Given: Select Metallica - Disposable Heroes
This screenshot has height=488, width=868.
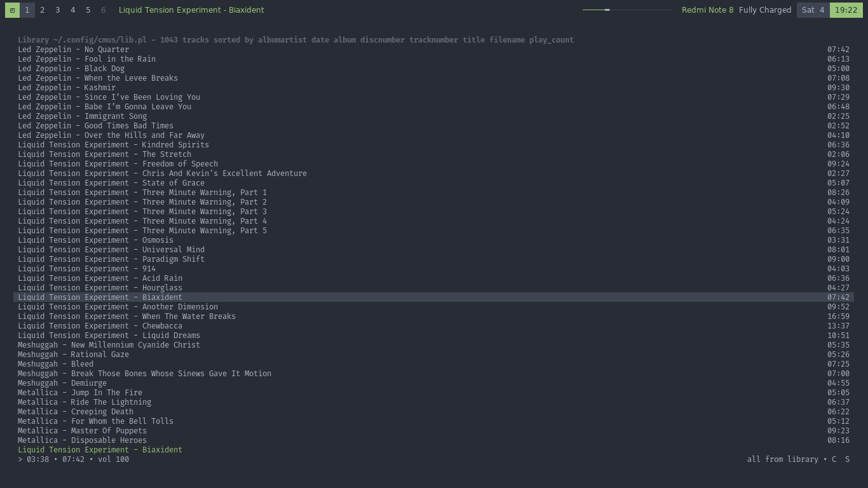Looking at the screenshot, I should pyautogui.click(x=433, y=440).
